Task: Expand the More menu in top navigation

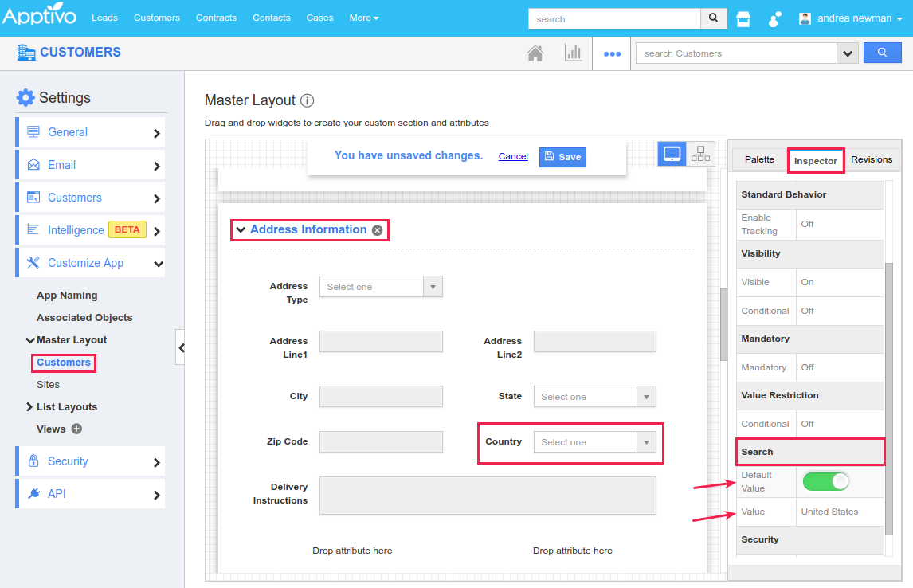Action: (x=363, y=18)
